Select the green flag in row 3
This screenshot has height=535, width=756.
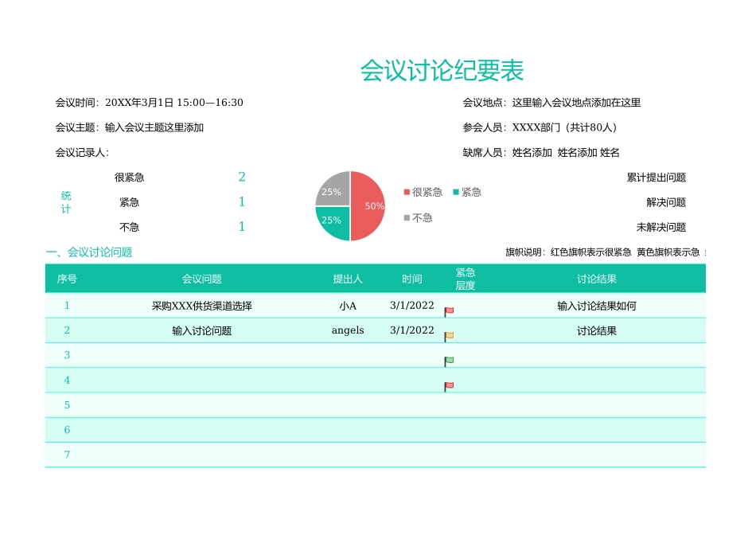(450, 360)
